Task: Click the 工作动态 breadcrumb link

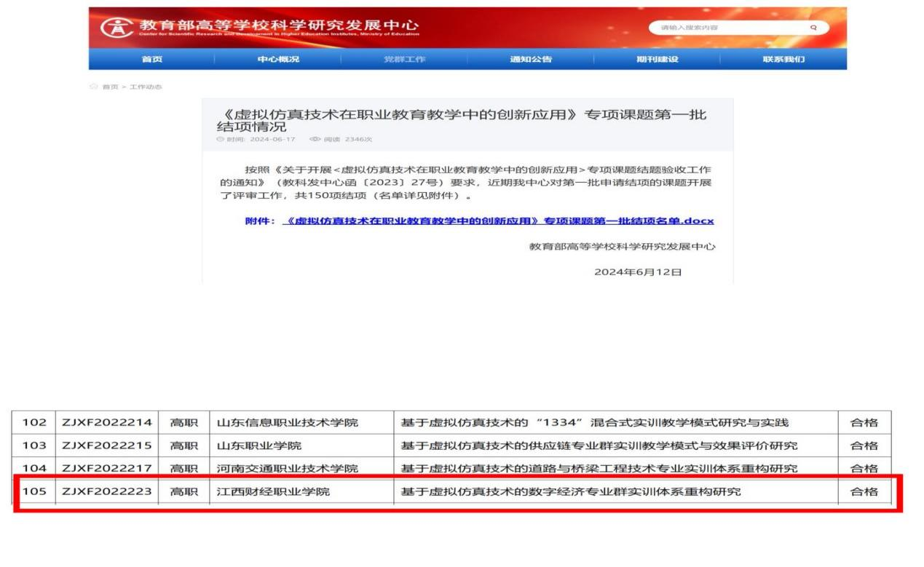Action: tap(146, 87)
